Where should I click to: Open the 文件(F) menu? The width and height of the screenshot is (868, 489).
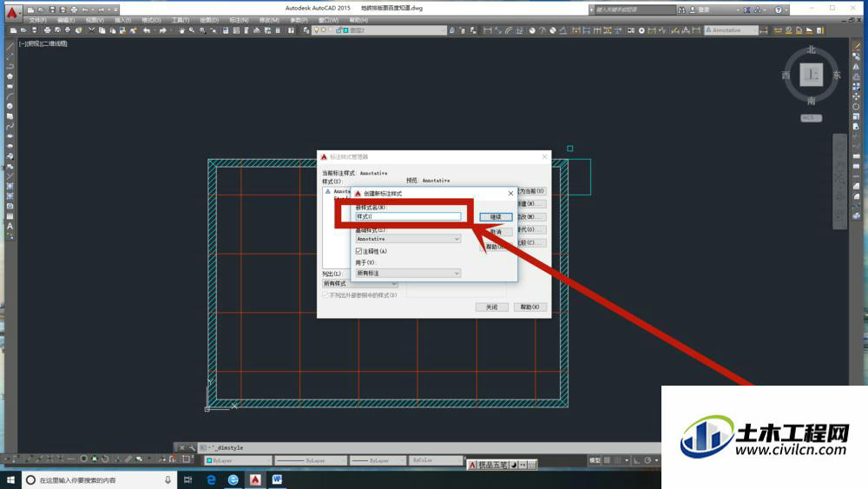(x=37, y=20)
